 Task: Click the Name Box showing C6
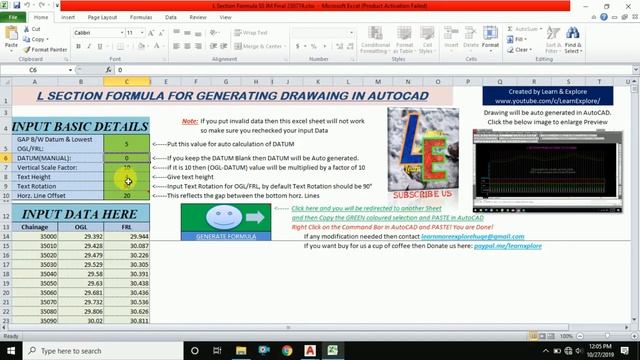(33, 70)
